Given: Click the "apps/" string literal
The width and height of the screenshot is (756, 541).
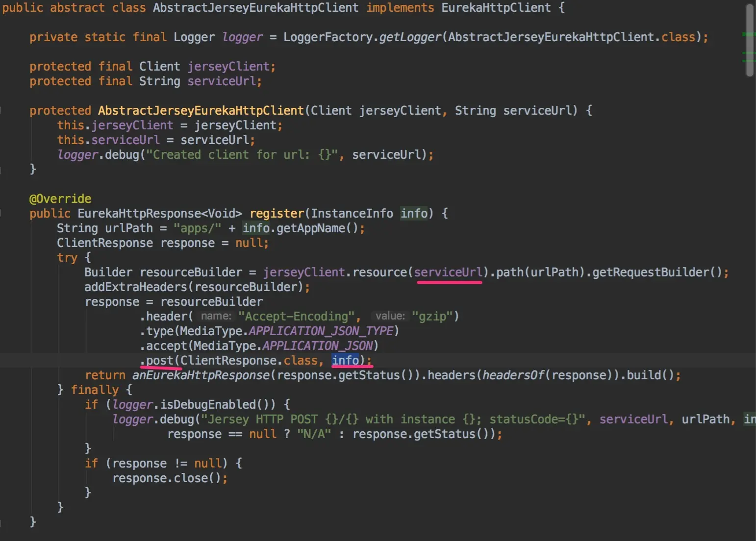Looking at the screenshot, I should (x=198, y=228).
